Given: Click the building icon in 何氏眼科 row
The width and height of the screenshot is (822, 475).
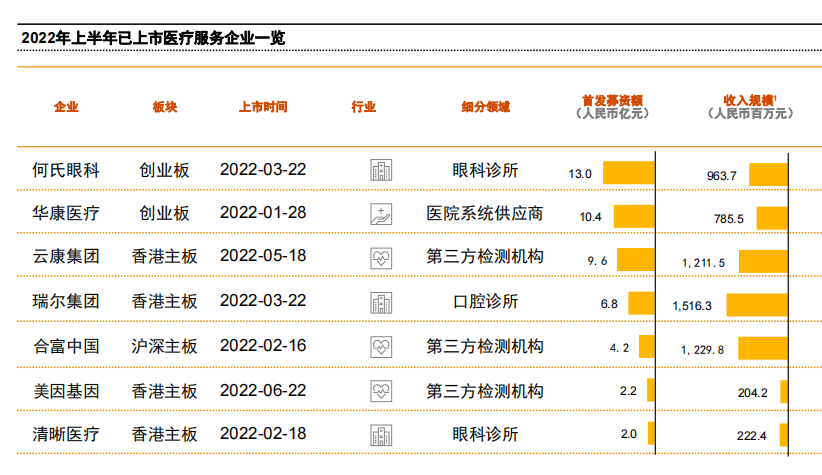Looking at the screenshot, I should coord(381,170).
